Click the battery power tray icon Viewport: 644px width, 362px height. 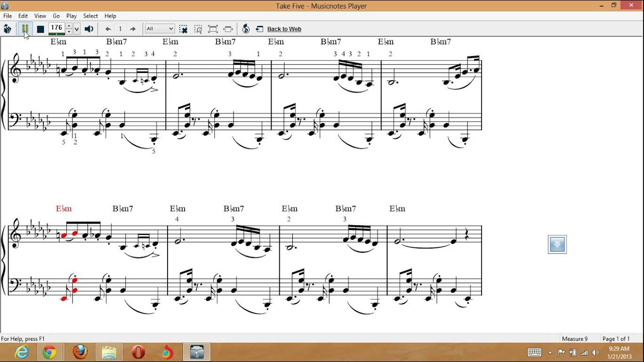[573, 352]
